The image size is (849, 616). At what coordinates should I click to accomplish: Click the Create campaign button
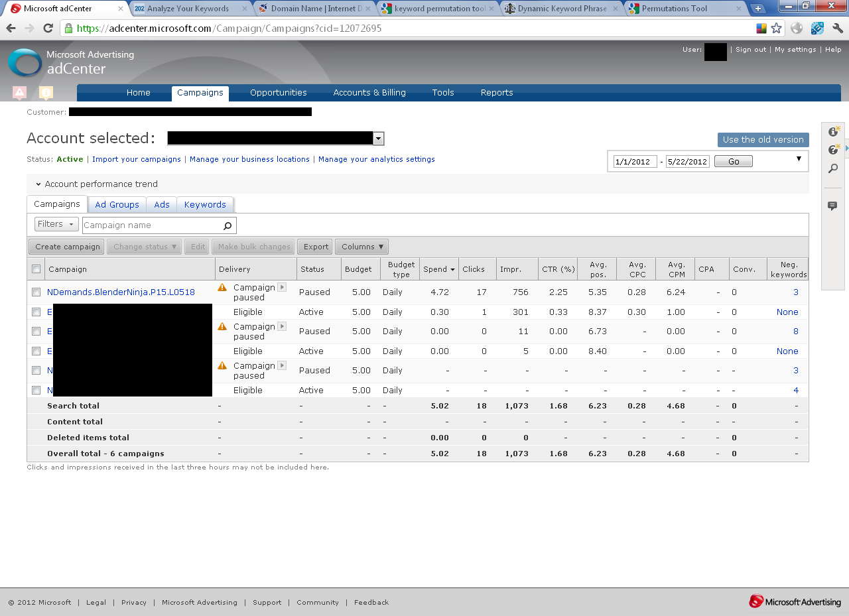click(x=66, y=247)
